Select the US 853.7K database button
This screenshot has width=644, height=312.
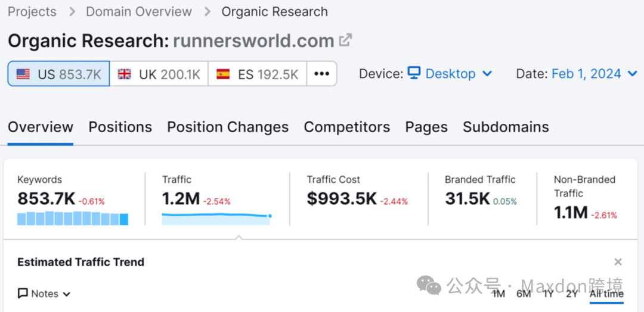click(58, 74)
